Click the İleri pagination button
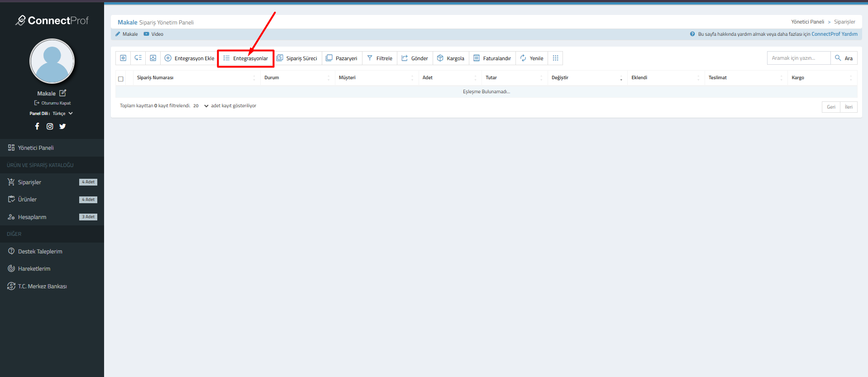 [x=849, y=107]
